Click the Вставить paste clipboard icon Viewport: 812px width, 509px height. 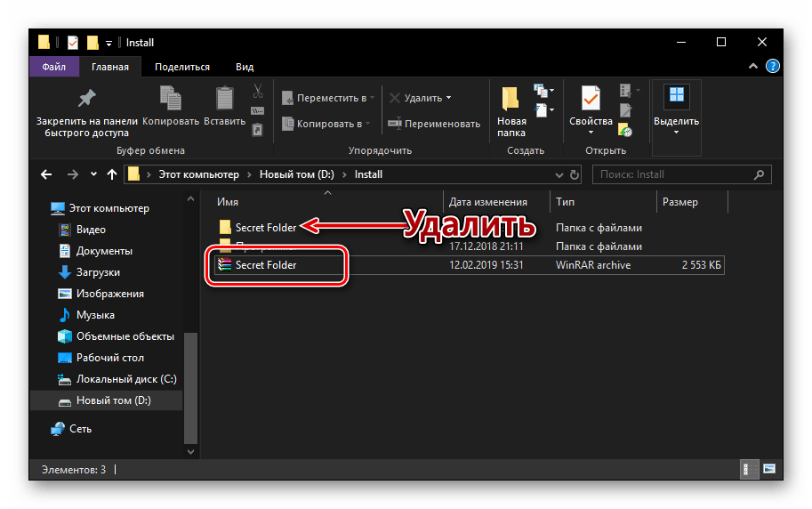click(x=224, y=99)
